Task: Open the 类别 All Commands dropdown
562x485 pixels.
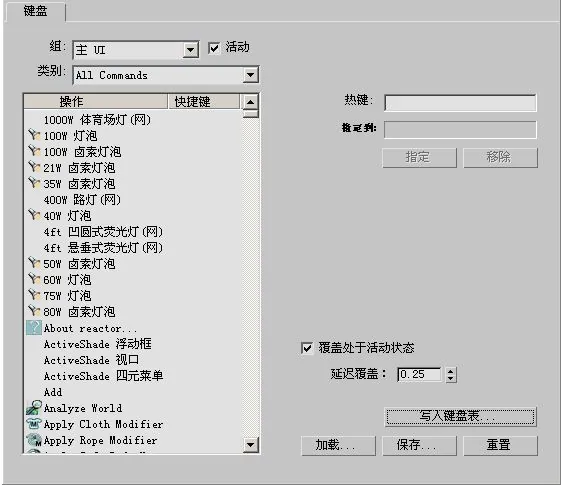Action: click(166, 75)
